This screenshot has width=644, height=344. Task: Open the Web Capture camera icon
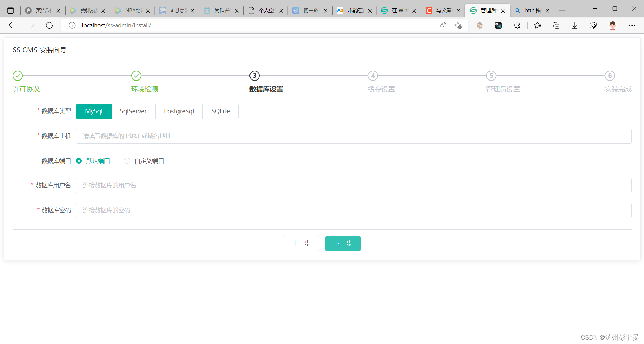(594, 25)
